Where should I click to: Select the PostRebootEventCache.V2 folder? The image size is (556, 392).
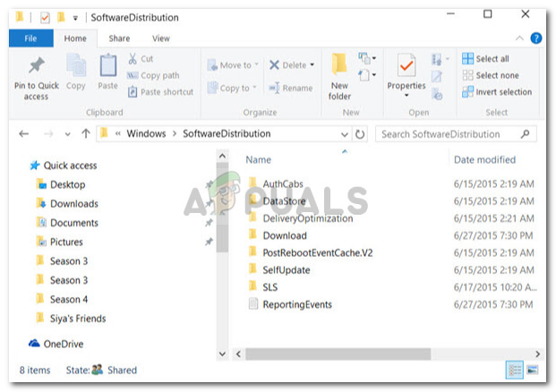point(317,252)
